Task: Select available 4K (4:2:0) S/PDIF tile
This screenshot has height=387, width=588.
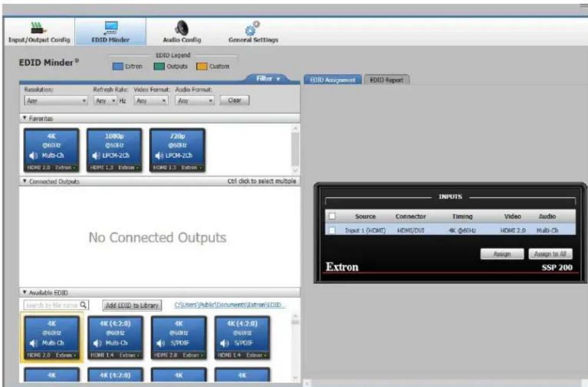Action: [242, 338]
